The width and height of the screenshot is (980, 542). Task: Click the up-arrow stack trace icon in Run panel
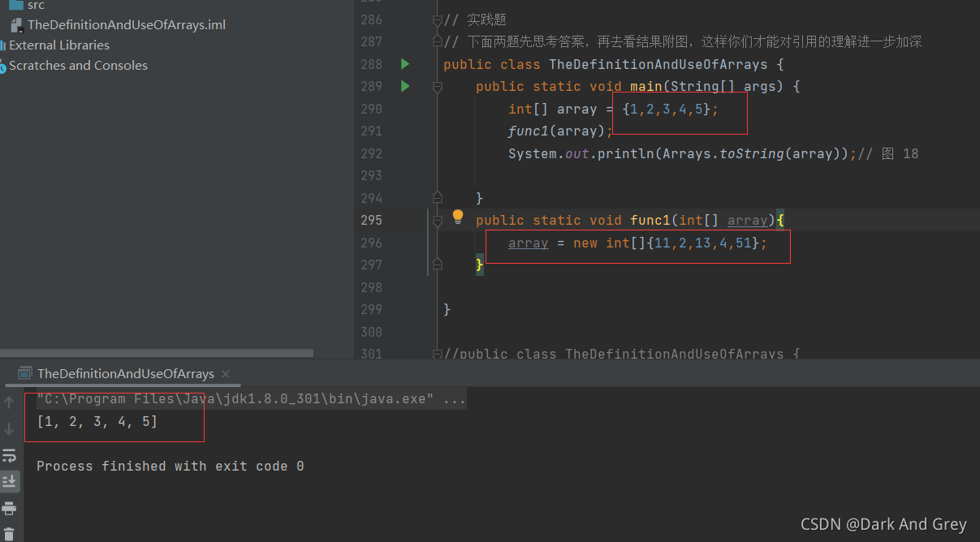[9, 402]
